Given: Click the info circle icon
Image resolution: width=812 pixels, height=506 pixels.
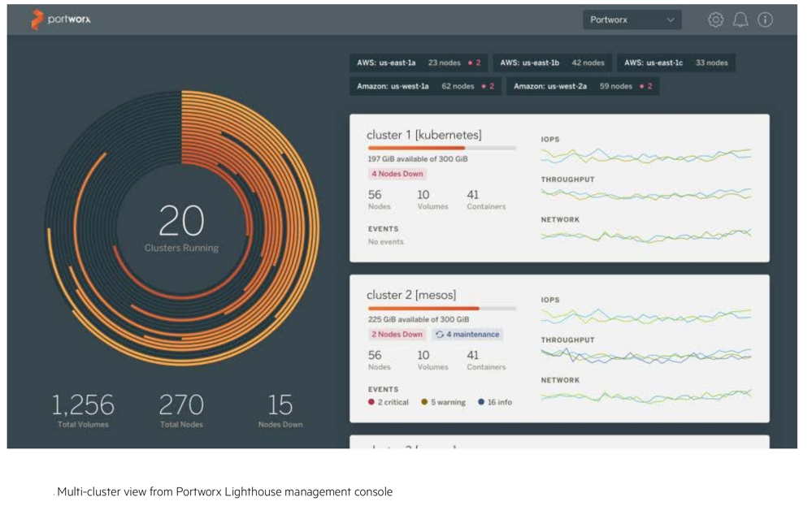Looking at the screenshot, I should tap(765, 19).
